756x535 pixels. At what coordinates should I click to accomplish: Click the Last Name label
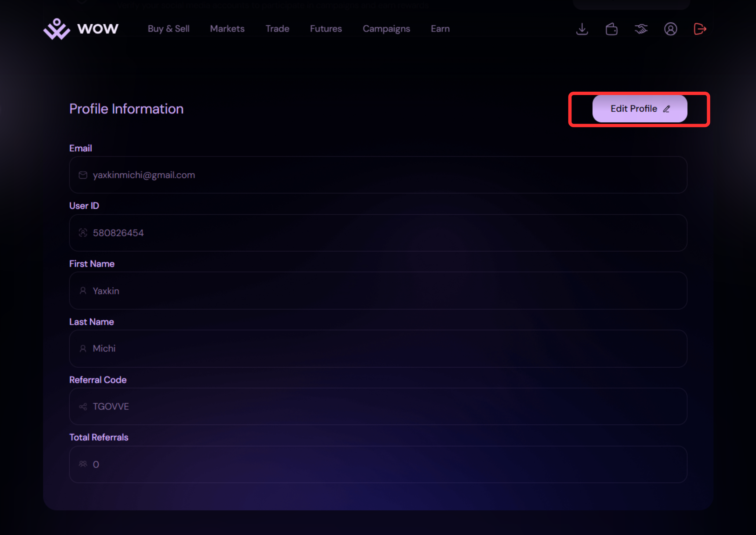coord(92,322)
